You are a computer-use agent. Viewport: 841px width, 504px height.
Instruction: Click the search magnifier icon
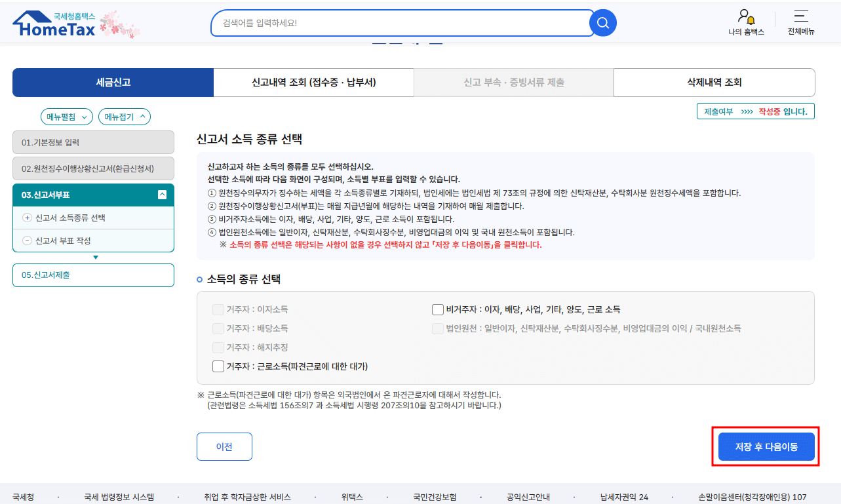[602, 22]
